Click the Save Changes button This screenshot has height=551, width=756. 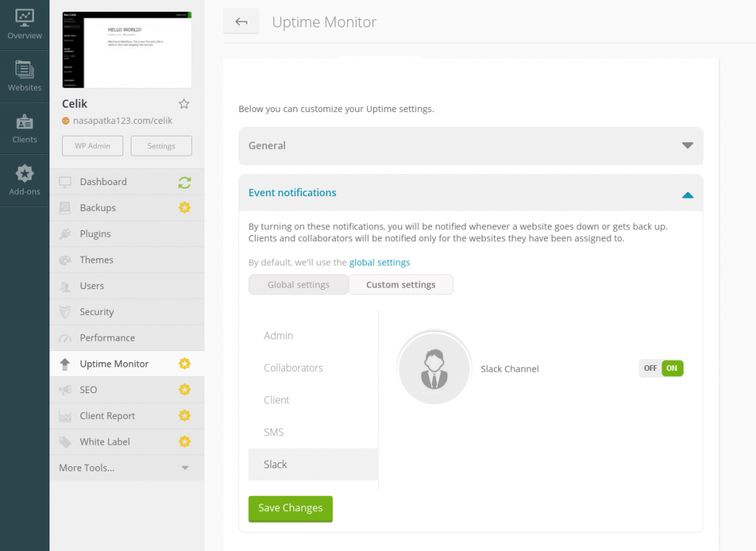[x=290, y=508]
